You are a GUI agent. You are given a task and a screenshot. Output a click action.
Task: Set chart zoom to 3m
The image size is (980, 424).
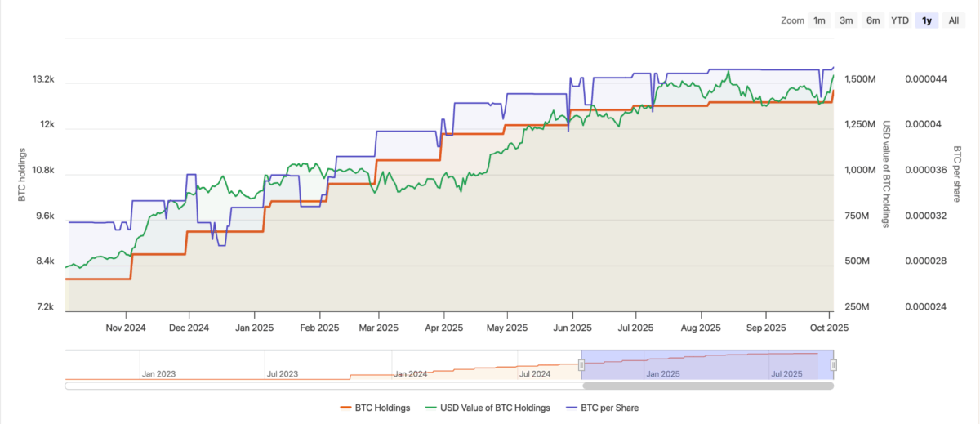click(x=847, y=20)
